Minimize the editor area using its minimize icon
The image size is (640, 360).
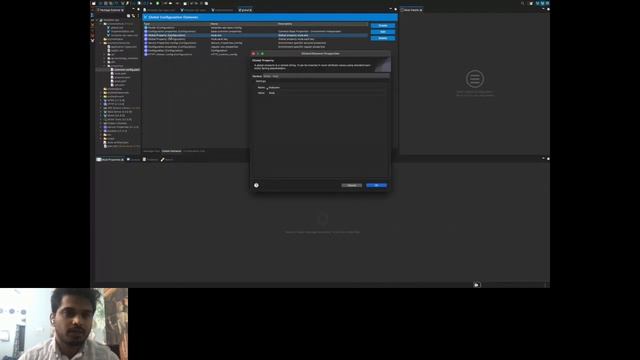click(391, 9)
